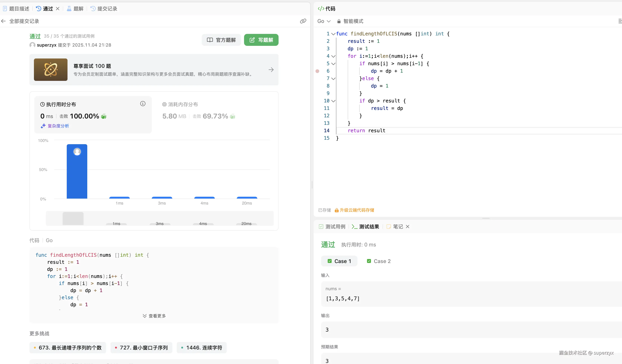Click the gray range handle in minimap
This screenshot has width=622, height=364.
(73, 219)
